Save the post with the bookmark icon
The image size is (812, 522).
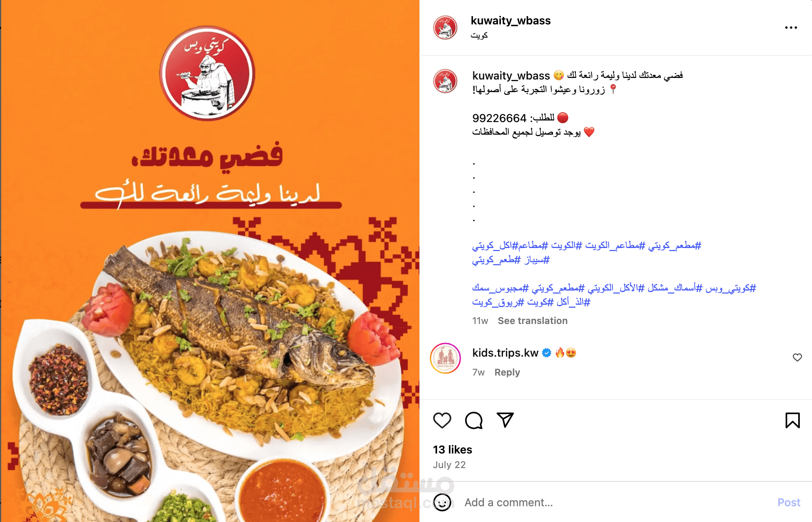tap(792, 420)
